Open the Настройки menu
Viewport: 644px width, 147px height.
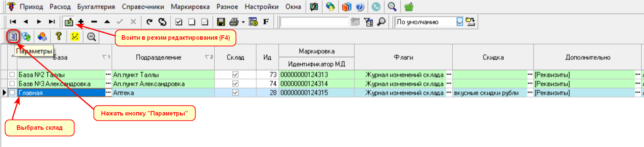pos(262,7)
